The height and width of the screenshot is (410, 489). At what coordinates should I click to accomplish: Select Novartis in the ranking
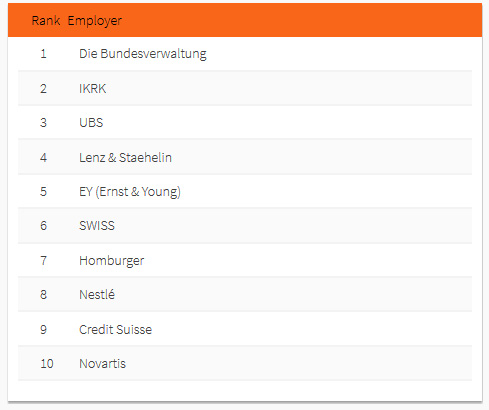point(102,364)
